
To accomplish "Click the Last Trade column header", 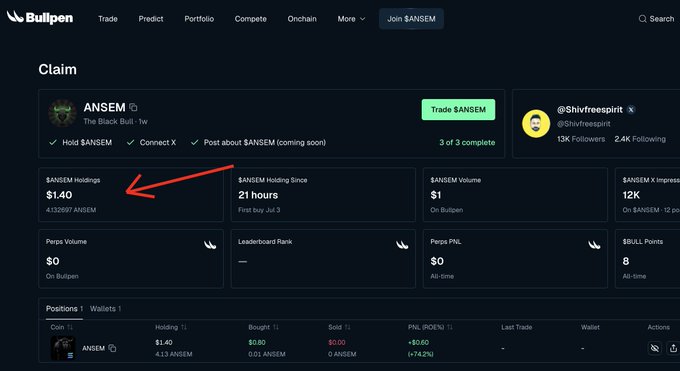I will click(x=517, y=327).
